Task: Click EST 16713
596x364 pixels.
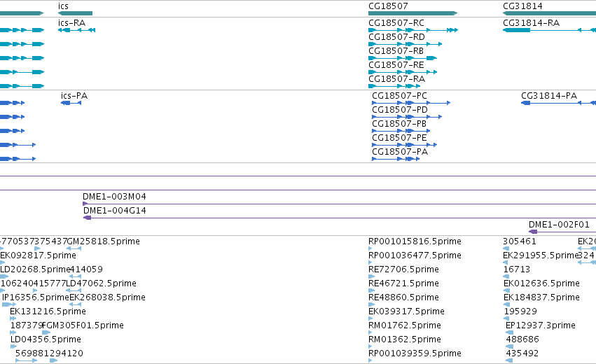Action: click(517, 269)
